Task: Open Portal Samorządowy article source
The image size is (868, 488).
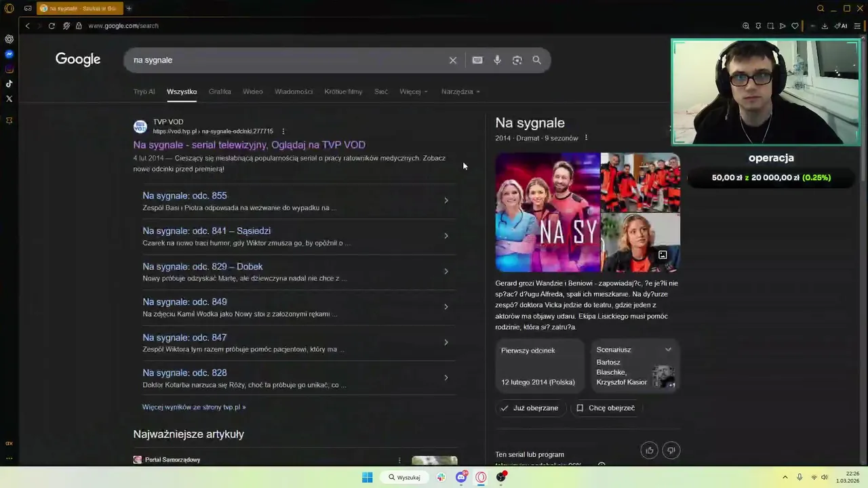Action: [172, 460]
